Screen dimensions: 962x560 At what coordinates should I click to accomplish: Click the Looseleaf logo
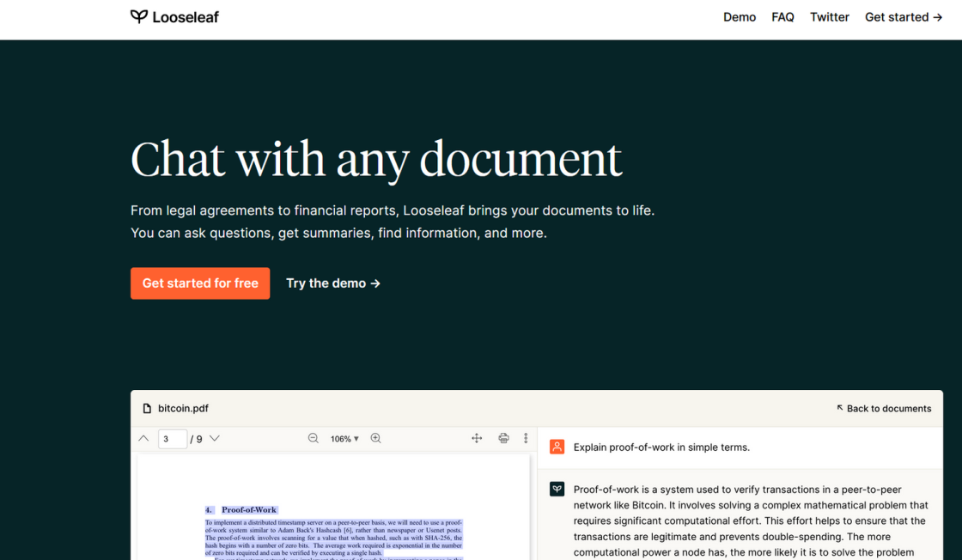(174, 17)
